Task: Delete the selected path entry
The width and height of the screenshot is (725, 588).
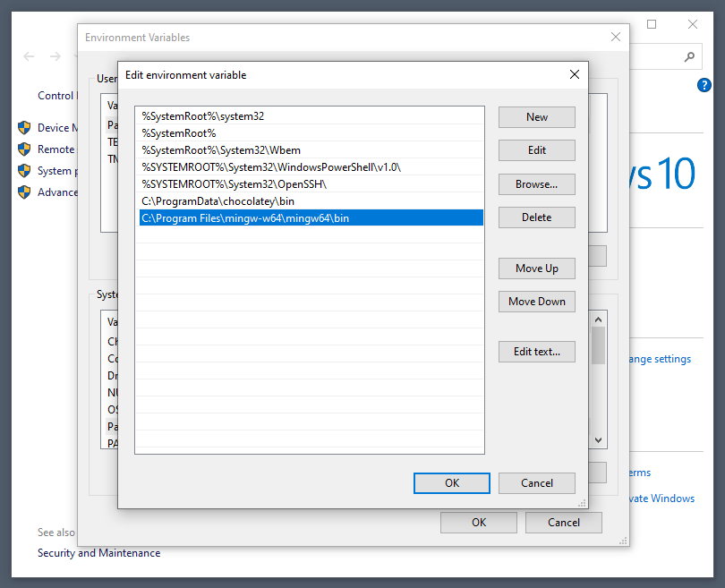Action: [536, 217]
